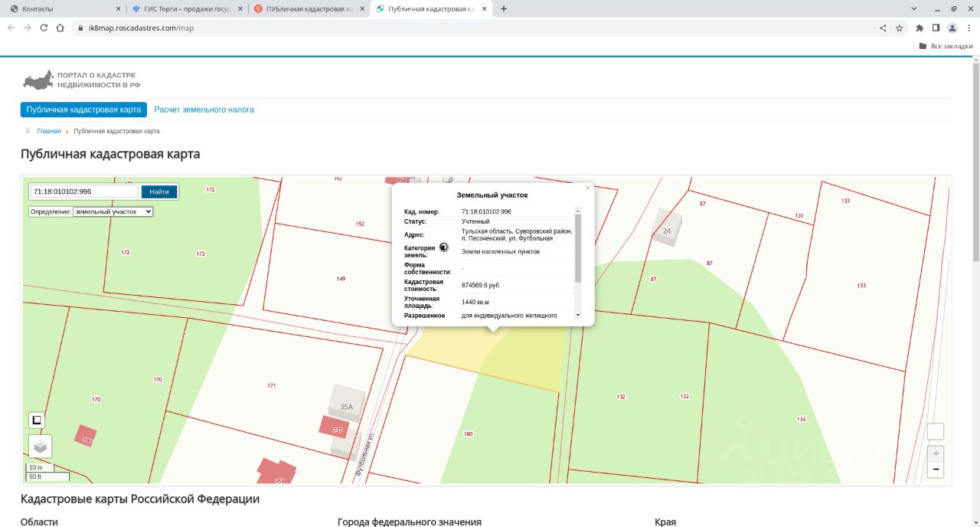Click the popup scrollbar thumb
This screenshot has width=980, height=527.
[577, 249]
